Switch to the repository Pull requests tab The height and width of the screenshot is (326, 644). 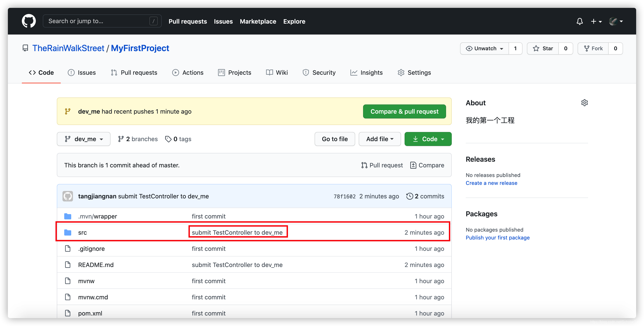pyautogui.click(x=134, y=73)
